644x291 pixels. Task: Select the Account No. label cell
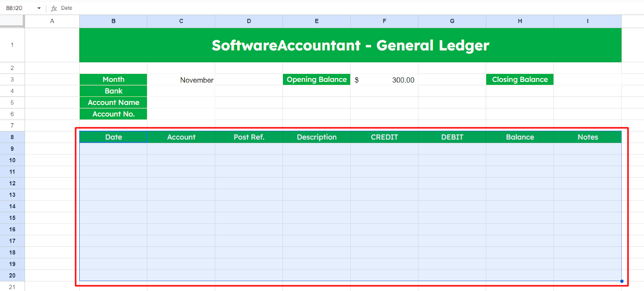(114, 114)
